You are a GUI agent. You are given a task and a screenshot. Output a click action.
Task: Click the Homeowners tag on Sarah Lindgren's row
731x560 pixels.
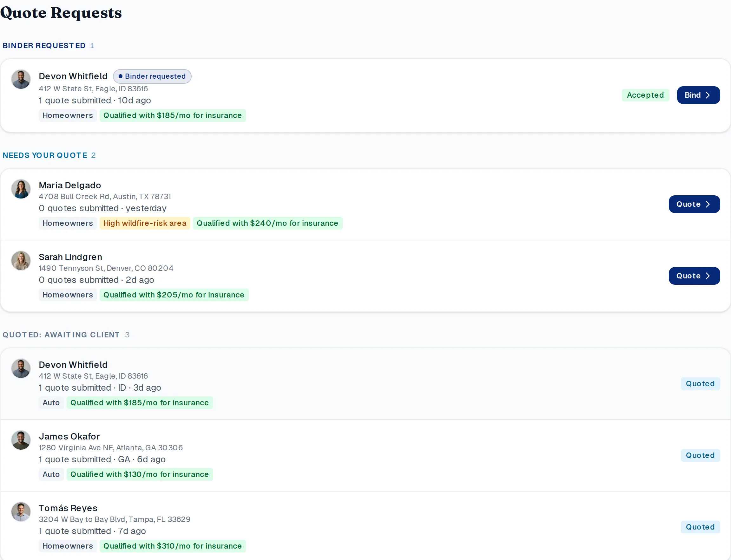68,295
